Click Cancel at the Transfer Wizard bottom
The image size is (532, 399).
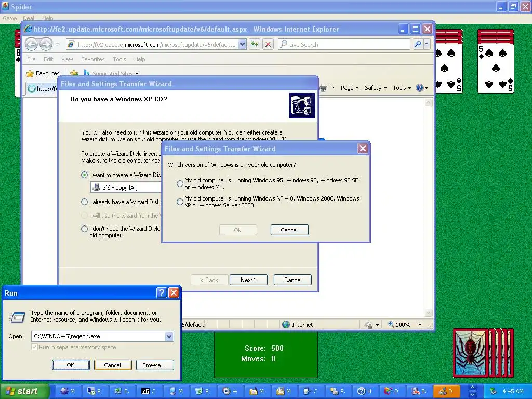point(293,280)
